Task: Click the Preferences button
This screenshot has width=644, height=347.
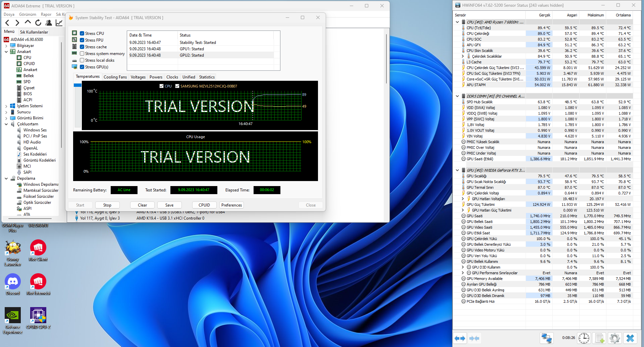Action: [231, 205]
